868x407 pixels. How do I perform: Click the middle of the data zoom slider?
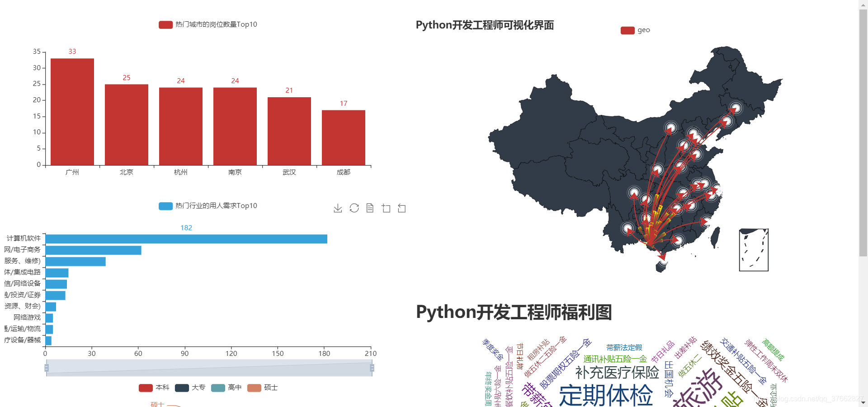[x=209, y=368]
